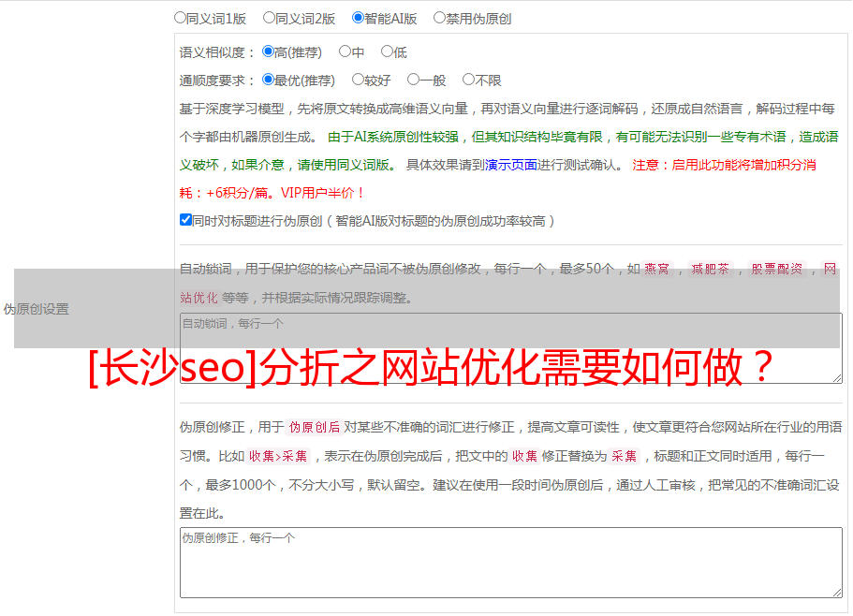The width and height of the screenshot is (853, 616).
Task: Set 通顺度要求 to 一般
Action: click(413, 81)
